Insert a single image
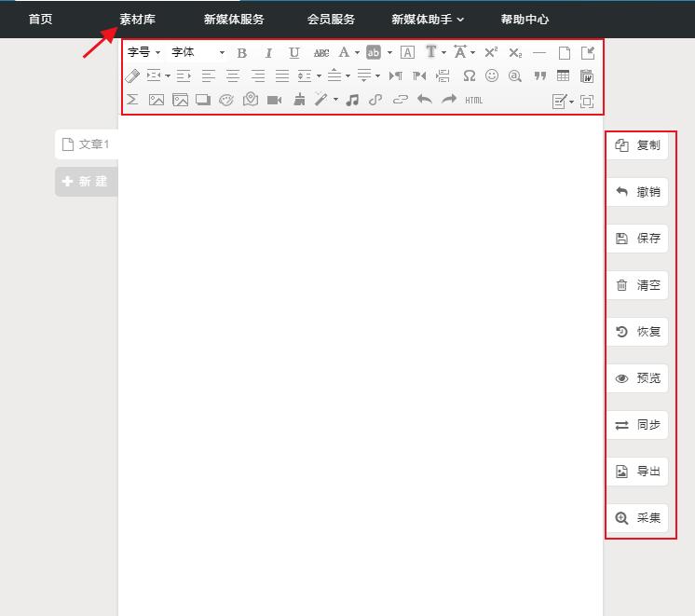The image size is (695, 616). point(156,100)
